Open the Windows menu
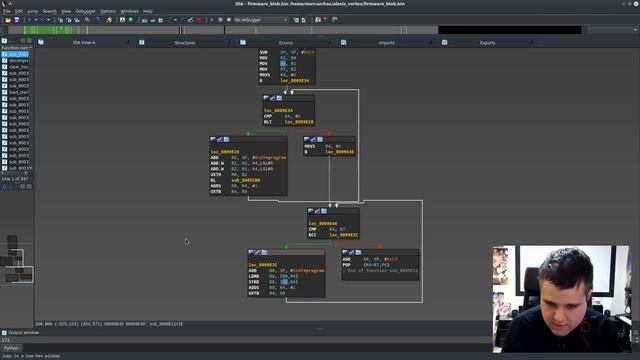This screenshot has width=640, height=360. pyautogui.click(x=129, y=11)
